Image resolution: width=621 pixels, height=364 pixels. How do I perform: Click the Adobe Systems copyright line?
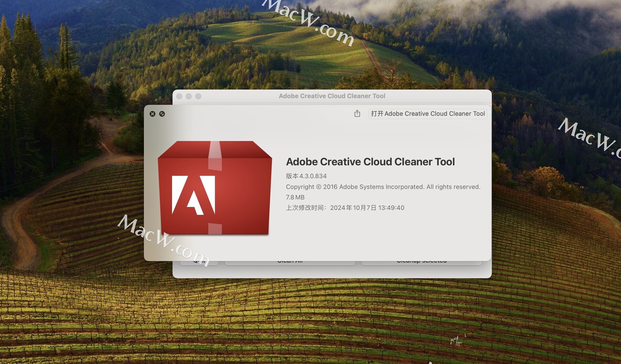(383, 187)
